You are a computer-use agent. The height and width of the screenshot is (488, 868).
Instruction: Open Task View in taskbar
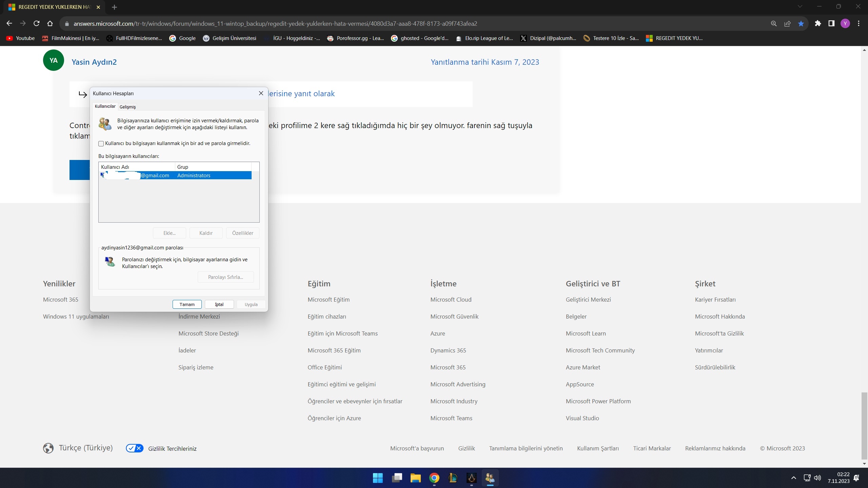click(x=397, y=478)
